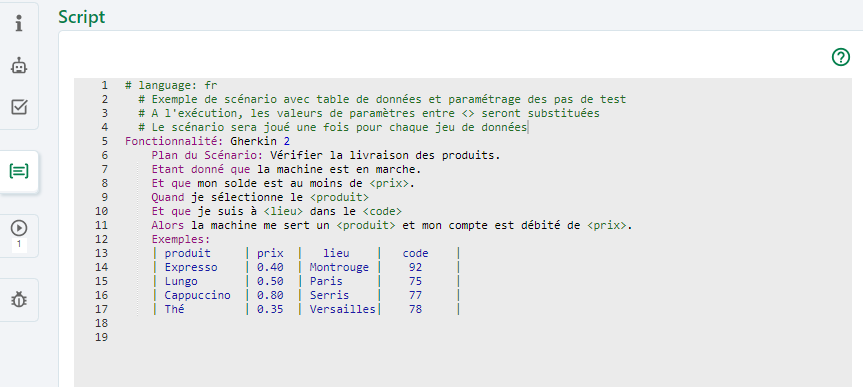Screen dimensions: 863x387
Task: Click the execution count badge "1"
Action: [19, 244]
